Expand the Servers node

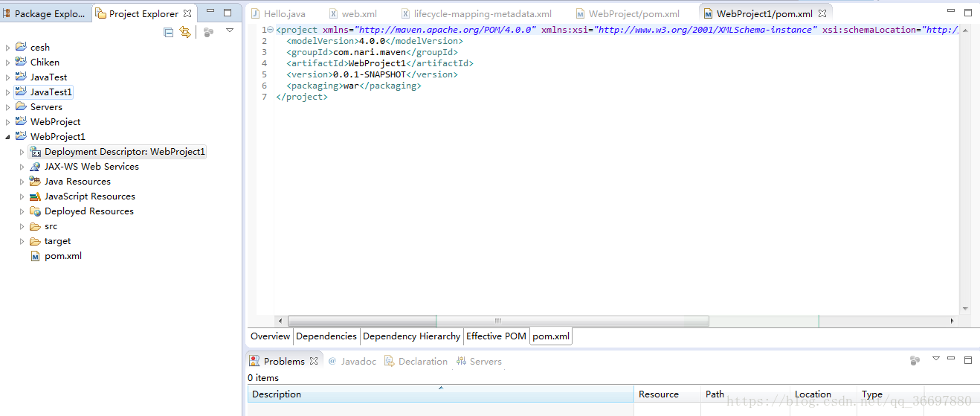click(x=8, y=107)
